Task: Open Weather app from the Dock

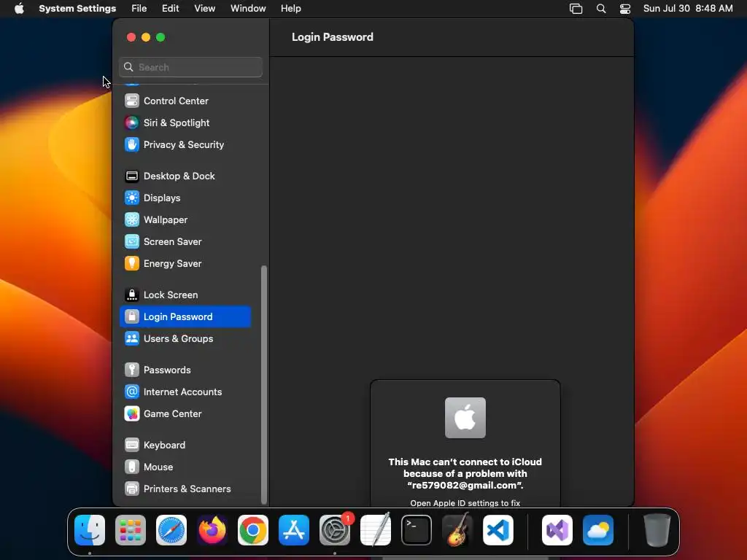Action: click(598, 530)
